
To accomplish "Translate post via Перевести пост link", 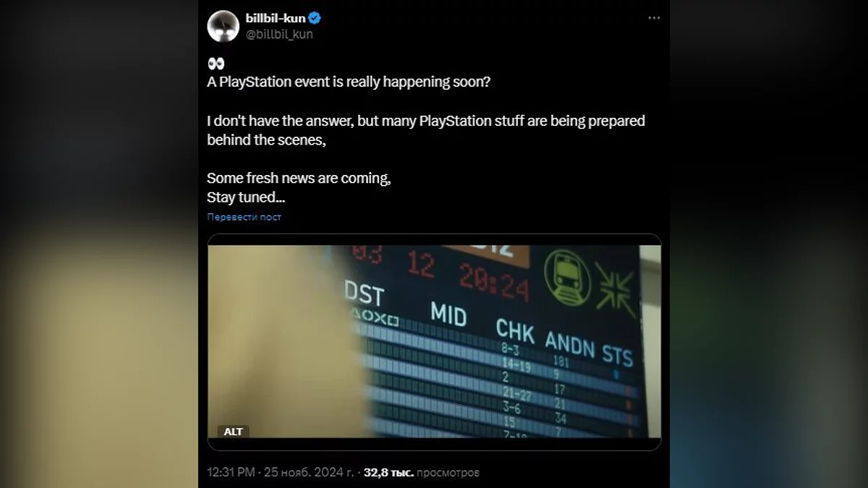I will click(x=244, y=217).
